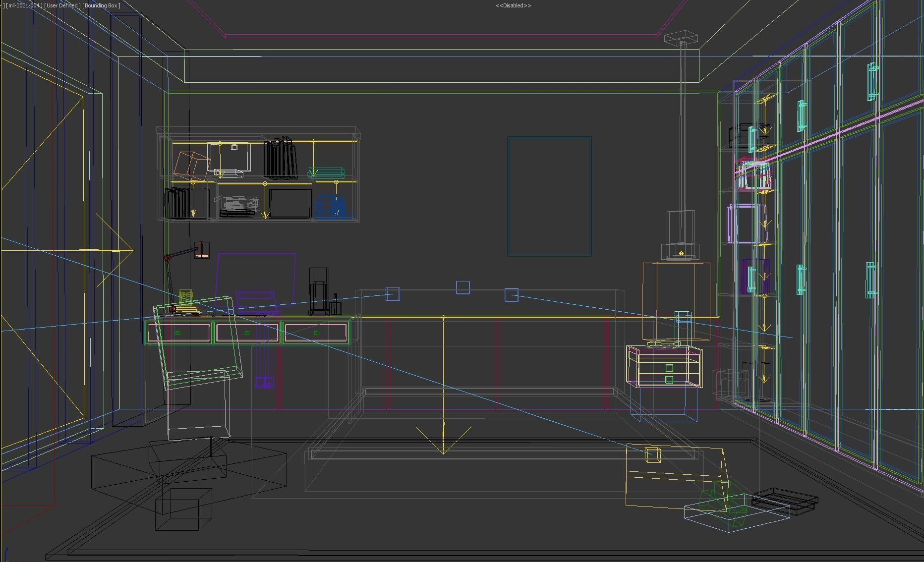
Task: Click the <<Disabled>> viewport label
Action: [x=513, y=5]
